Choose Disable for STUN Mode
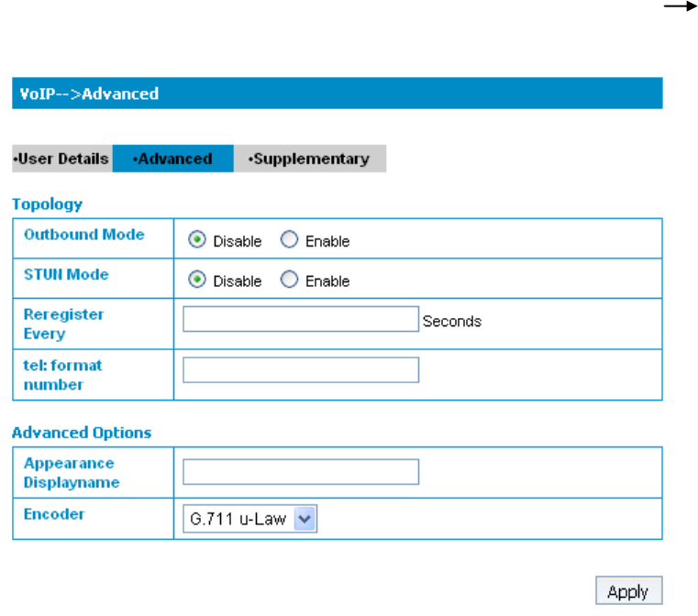Screen dimensions: 698x616 pyautogui.click(x=195, y=280)
